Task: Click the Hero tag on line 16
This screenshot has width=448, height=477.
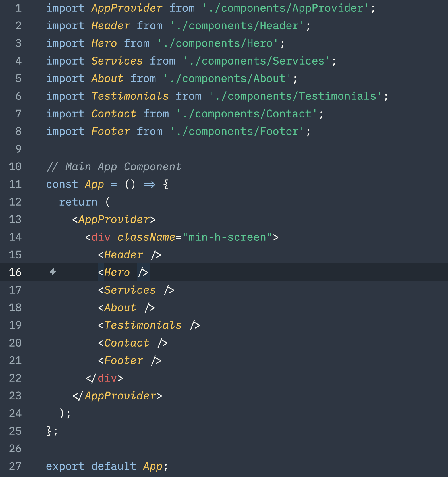Action: point(123,272)
